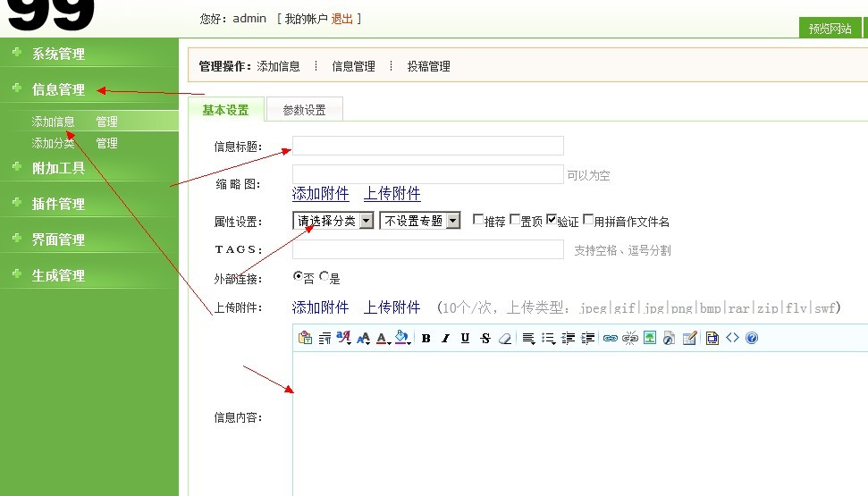Open the editor help icon
The height and width of the screenshot is (496, 868).
[x=752, y=338]
